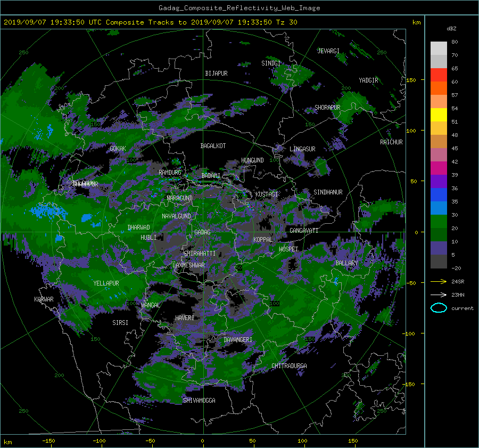Click the 'current' legend text
Image resolution: width=479 pixels, height=448 pixels.
pyautogui.click(x=463, y=308)
